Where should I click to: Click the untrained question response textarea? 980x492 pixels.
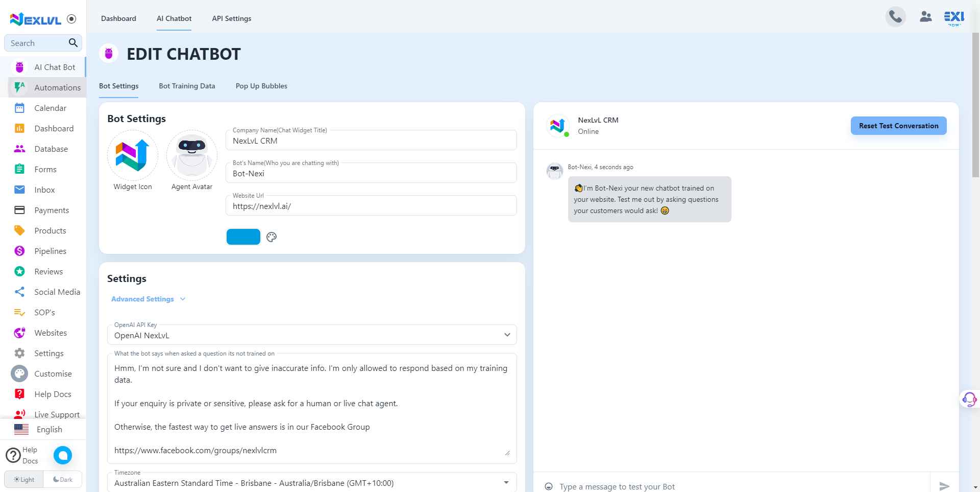pyautogui.click(x=312, y=409)
